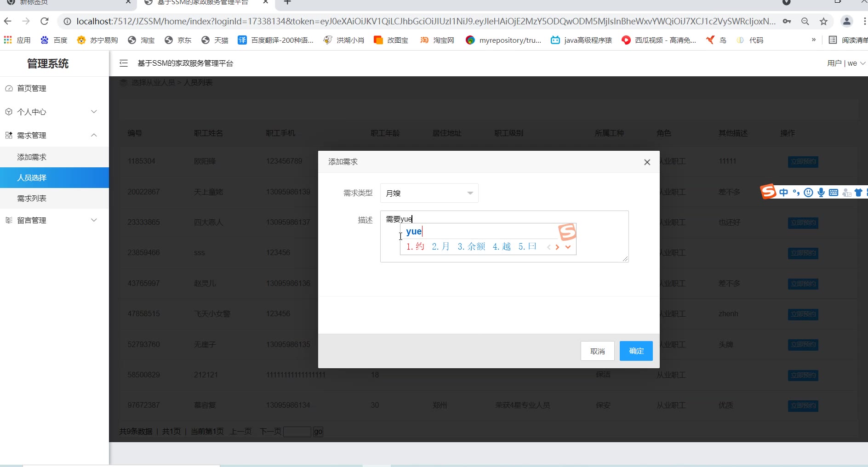This screenshot has width=868, height=467.
Task: Open the java高级程序猿 bookmark
Action: click(x=582, y=40)
